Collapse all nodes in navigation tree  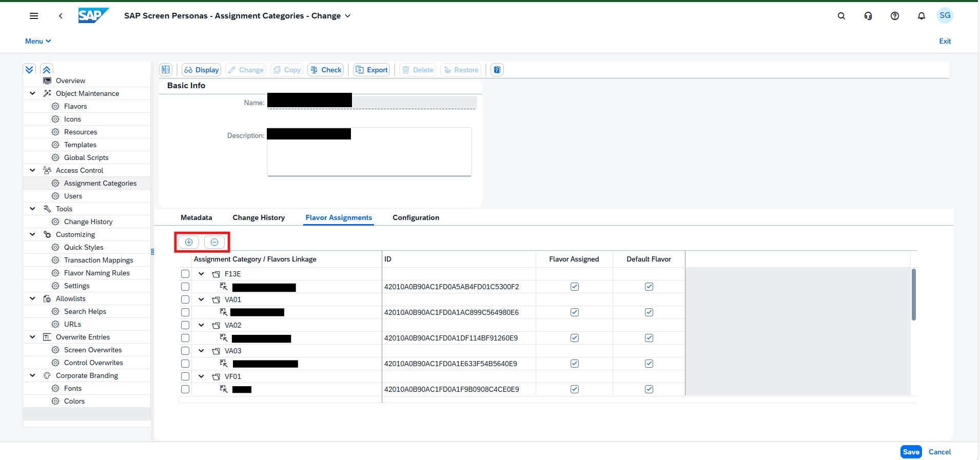(x=47, y=69)
